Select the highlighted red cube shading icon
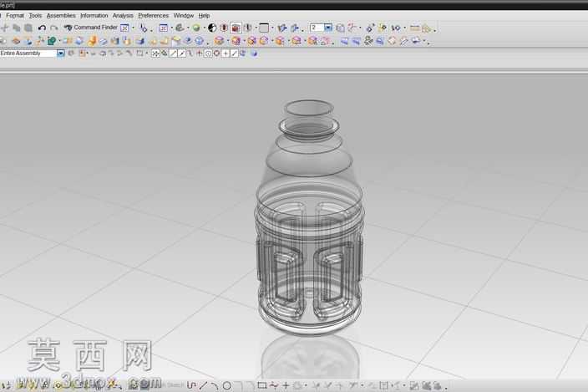 [236, 28]
